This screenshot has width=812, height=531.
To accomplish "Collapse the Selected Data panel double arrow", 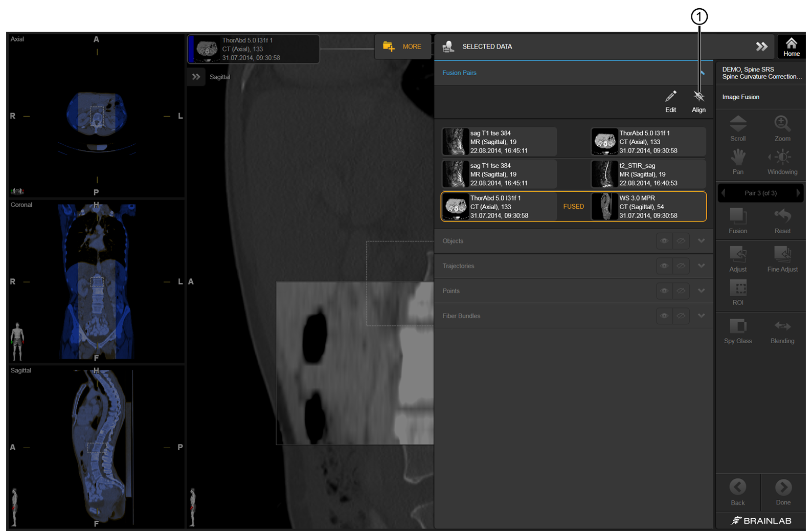I will [761, 47].
